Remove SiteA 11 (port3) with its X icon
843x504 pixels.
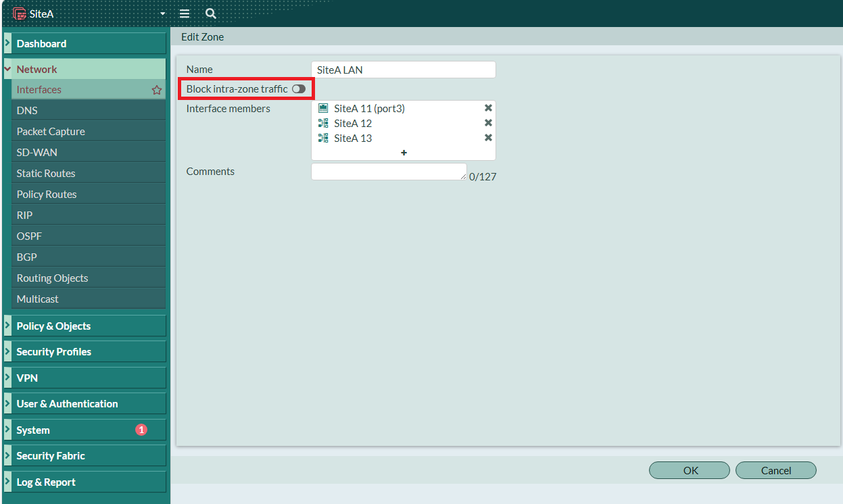click(488, 108)
